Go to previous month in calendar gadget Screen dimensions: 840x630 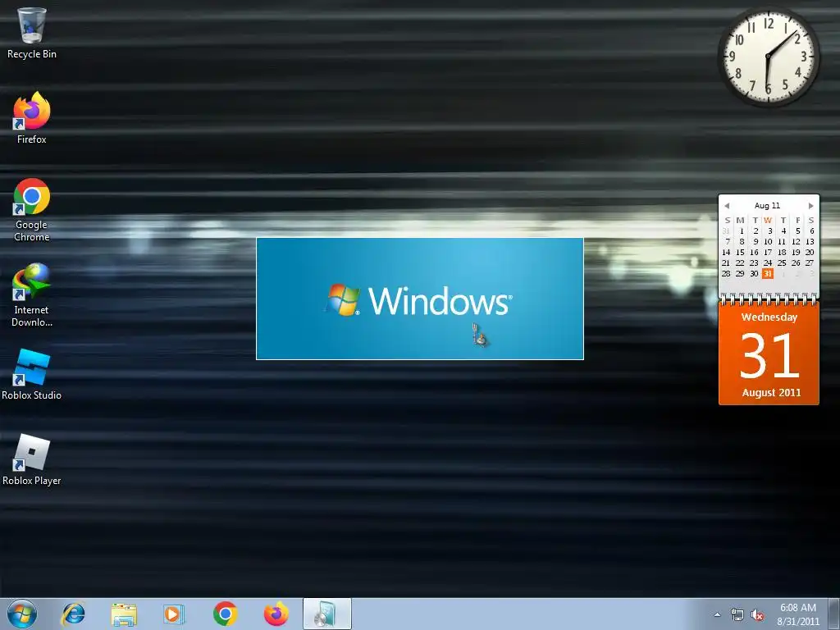pos(727,206)
